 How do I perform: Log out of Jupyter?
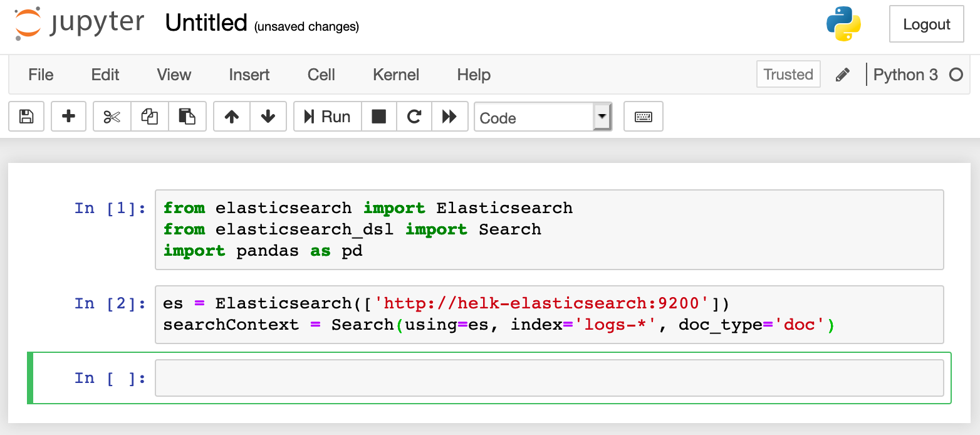926,24
